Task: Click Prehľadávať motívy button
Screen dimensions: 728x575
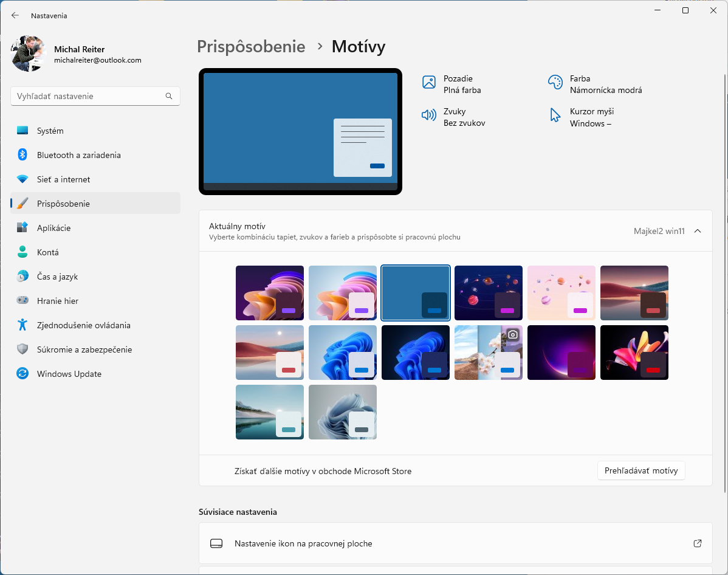Action: click(x=641, y=470)
